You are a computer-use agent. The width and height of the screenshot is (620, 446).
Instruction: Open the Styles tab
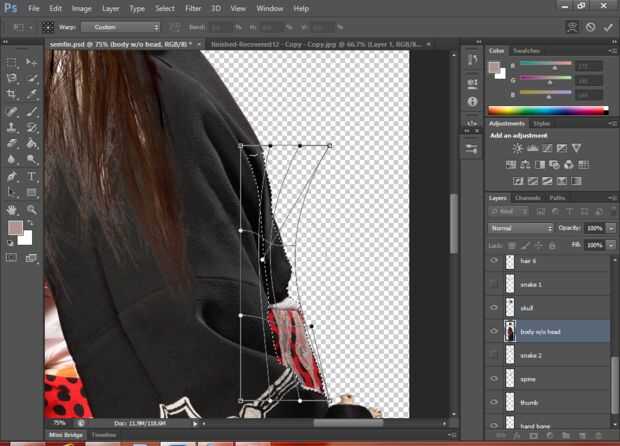coord(541,124)
